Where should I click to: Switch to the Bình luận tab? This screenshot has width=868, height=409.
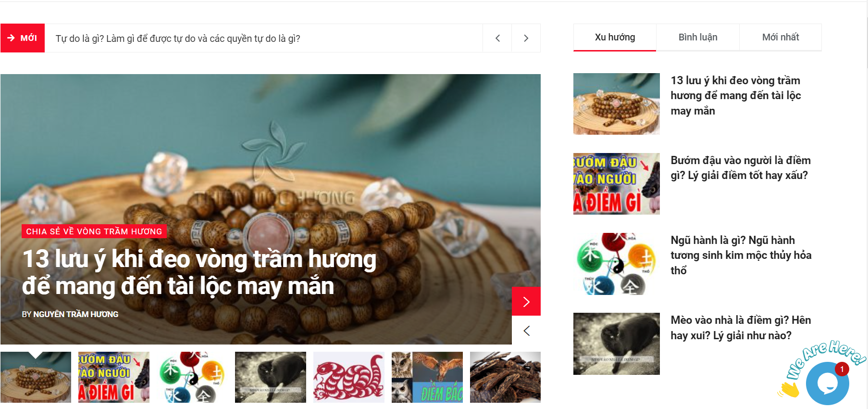[x=698, y=38]
